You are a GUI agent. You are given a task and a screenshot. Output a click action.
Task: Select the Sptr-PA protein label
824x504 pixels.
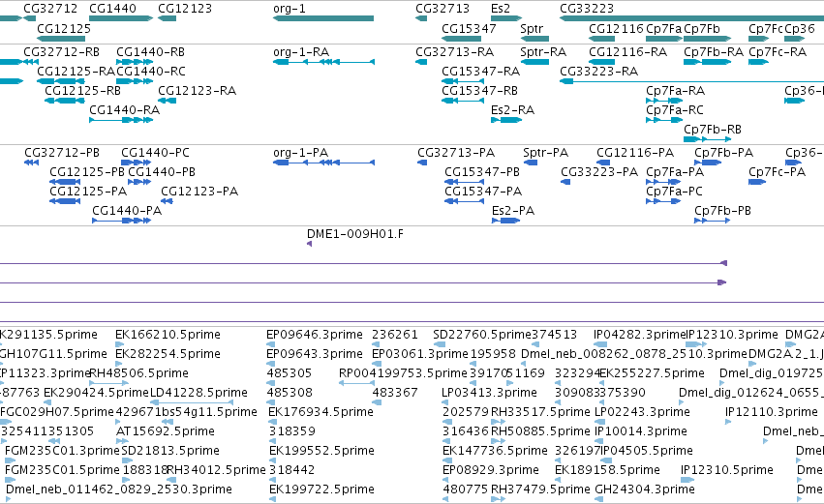(x=545, y=153)
